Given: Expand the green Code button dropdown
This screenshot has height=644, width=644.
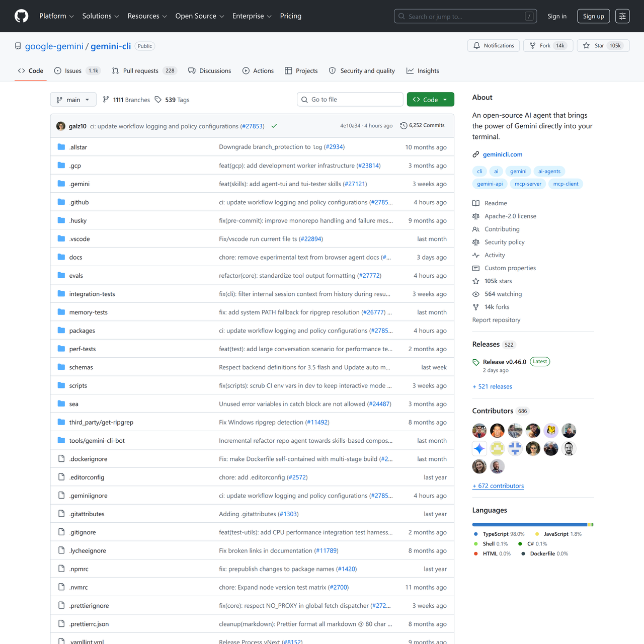Looking at the screenshot, I should pos(431,100).
